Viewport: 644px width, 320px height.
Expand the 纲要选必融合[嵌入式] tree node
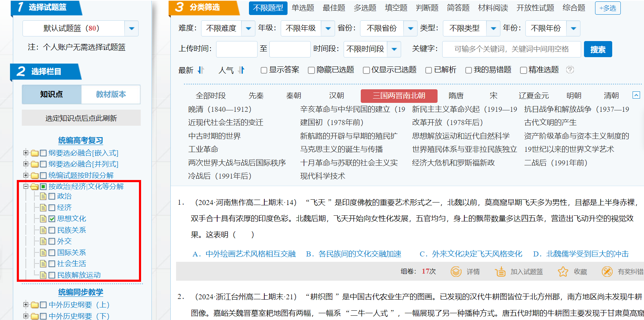point(26,153)
